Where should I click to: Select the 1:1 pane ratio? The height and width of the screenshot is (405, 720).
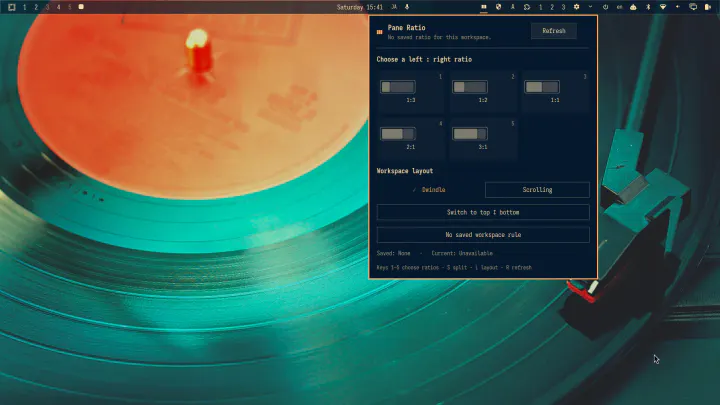(555, 91)
